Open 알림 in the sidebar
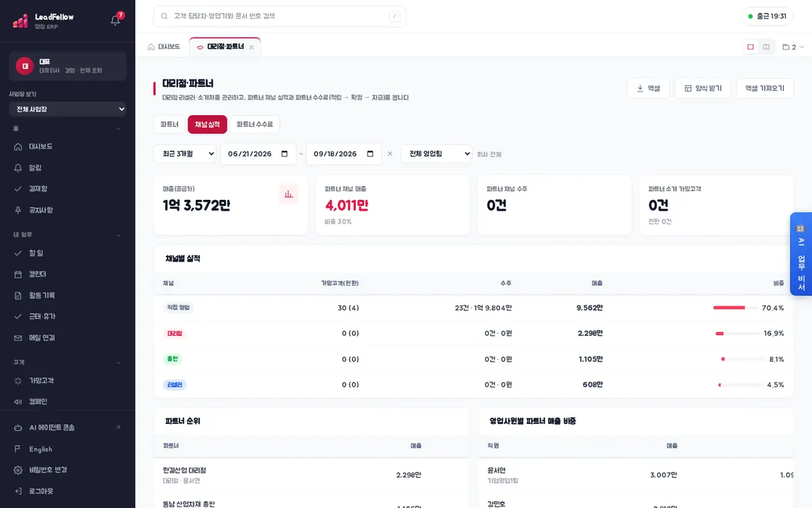Image resolution: width=812 pixels, height=508 pixels. 68,167
